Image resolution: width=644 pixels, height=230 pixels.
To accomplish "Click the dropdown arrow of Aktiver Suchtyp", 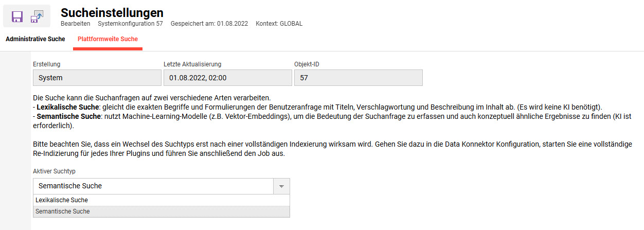I will coord(281,186).
